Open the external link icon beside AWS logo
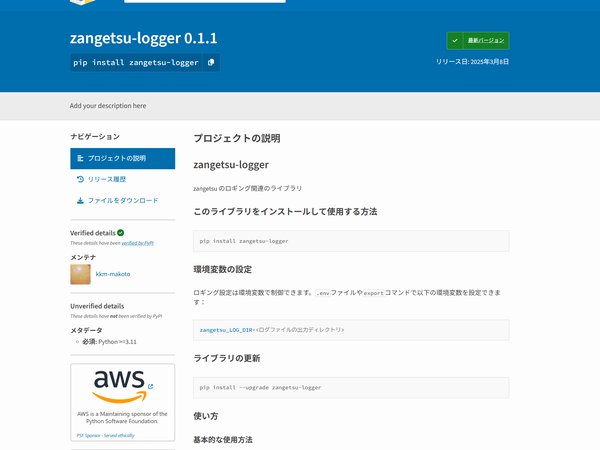Image resolution: width=600 pixels, height=450 pixels. point(150,386)
